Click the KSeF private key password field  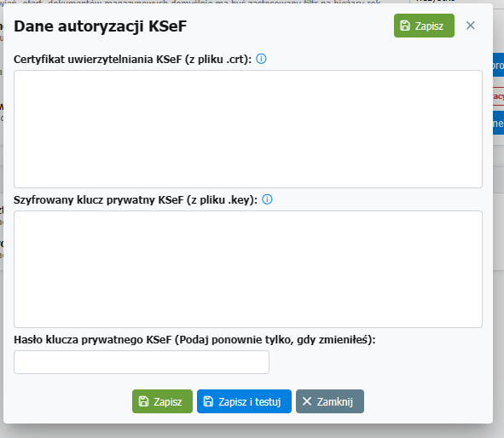pos(142,362)
